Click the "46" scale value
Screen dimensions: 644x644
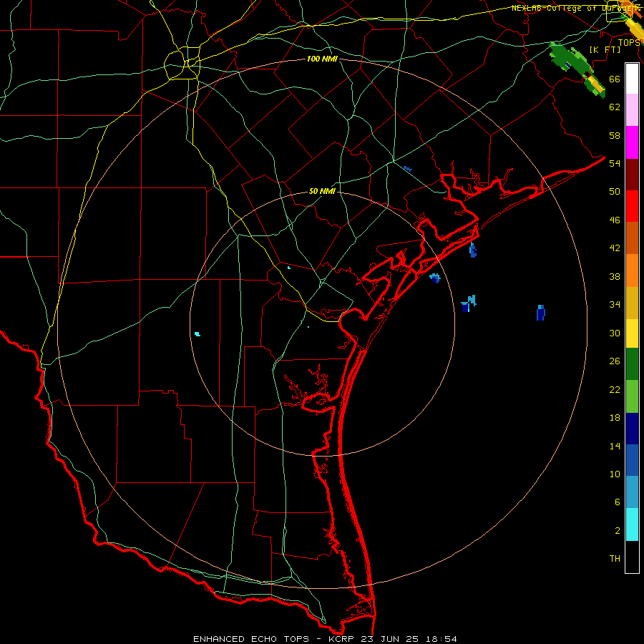(x=615, y=220)
